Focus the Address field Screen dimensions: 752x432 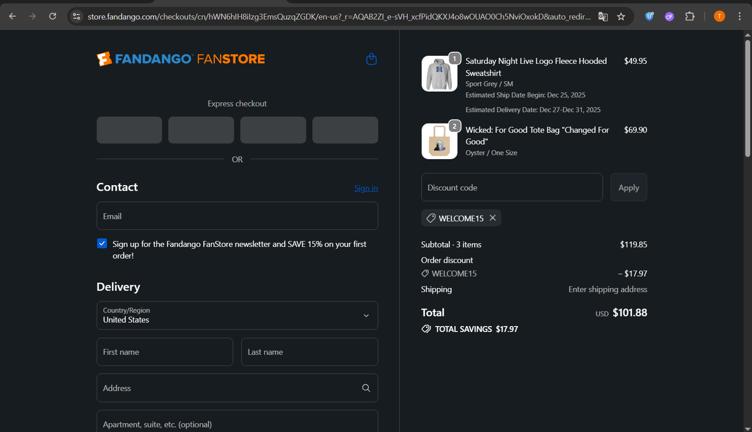click(x=237, y=388)
